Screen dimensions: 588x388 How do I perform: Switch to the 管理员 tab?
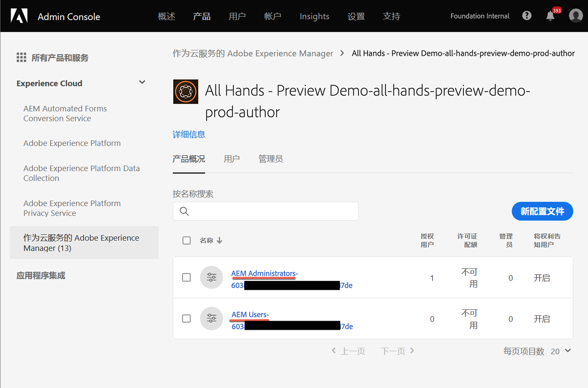point(271,159)
